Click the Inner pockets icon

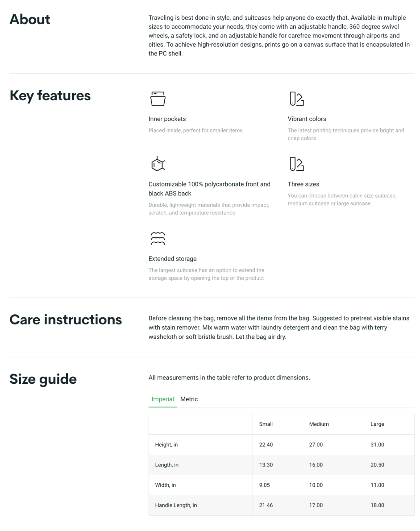tap(158, 99)
